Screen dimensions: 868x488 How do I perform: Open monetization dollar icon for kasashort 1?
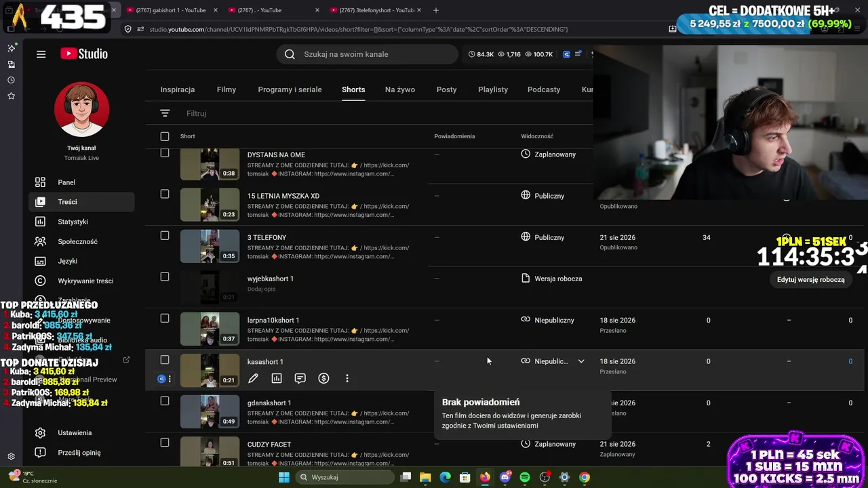tap(323, 378)
